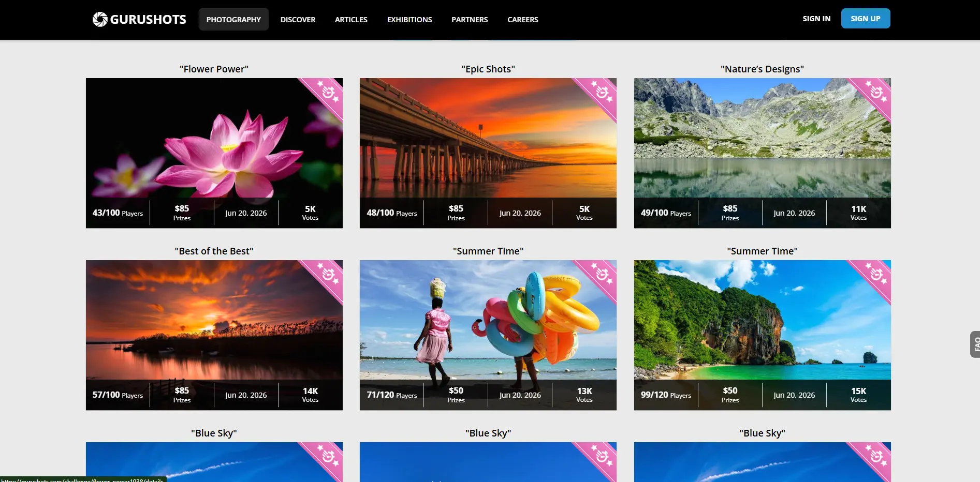The image size is (980, 482).
Task: Click the "99/120 Players" count
Action: [x=666, y=395]
